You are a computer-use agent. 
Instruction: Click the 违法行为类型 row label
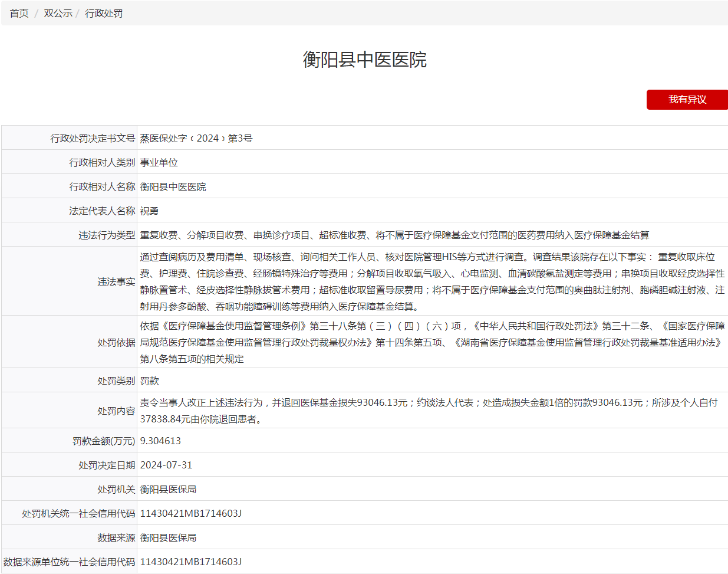[x=107, y=235]
